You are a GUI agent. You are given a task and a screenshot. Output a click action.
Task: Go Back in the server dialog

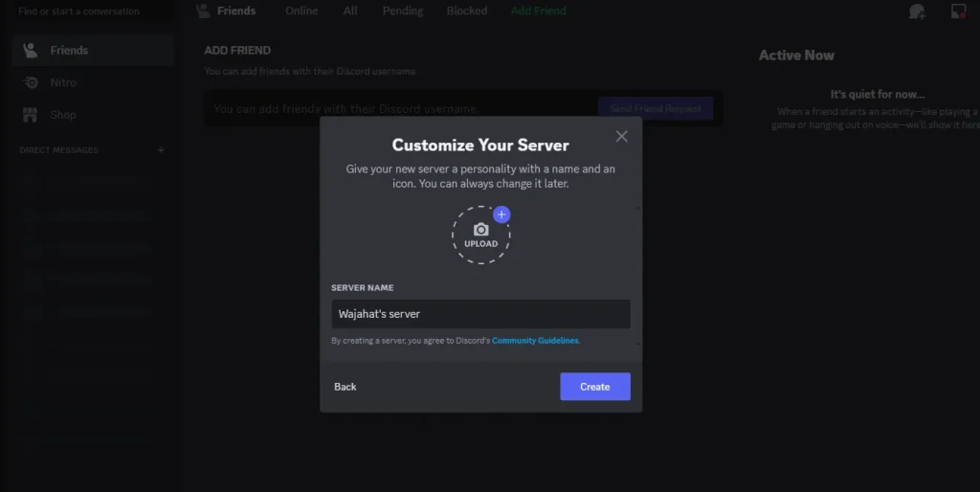point(345,387)
